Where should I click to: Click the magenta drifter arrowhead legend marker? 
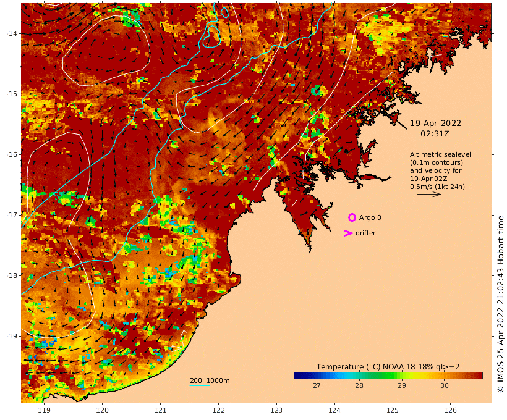point(348,233)
